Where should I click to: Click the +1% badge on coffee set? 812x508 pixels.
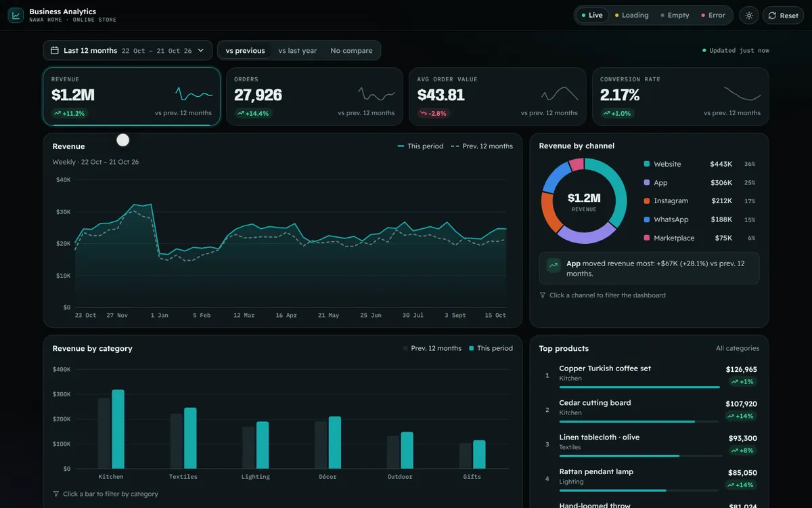742,381
